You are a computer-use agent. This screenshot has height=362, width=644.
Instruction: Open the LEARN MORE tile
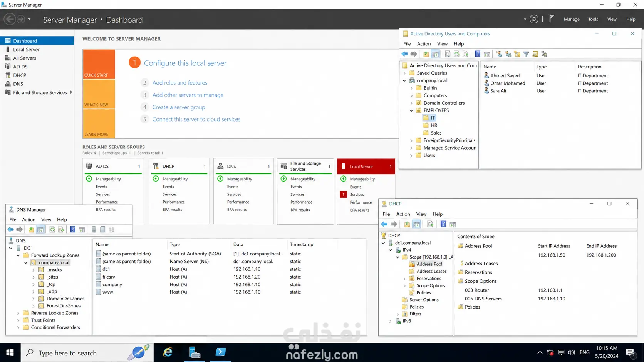(99, 124)
